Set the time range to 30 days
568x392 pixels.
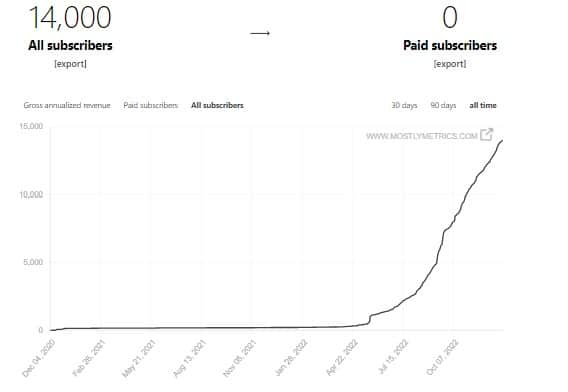pos(404,105)
